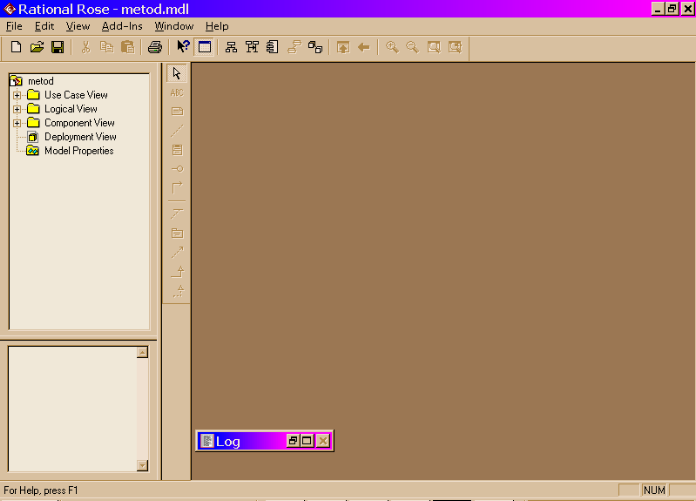Screen dimensions: 696x501
Task: Open a model file via toolbar
Action: pyautogui.click(x=37, y=47)
